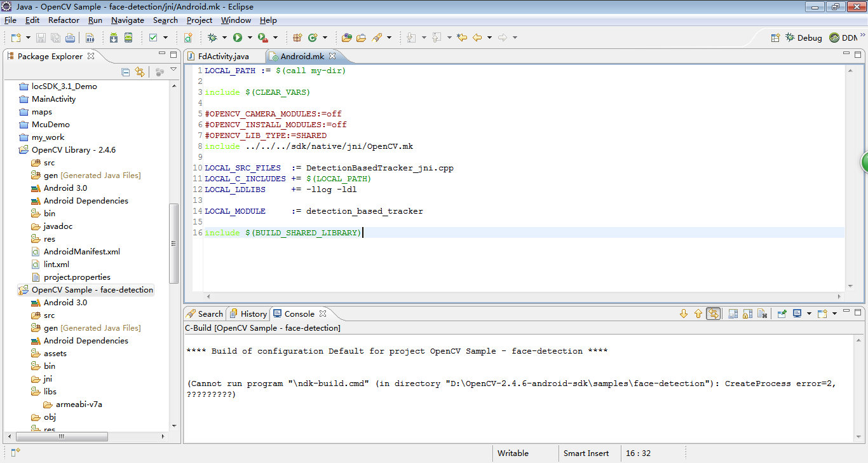Screen dimensions: 868x463
Task: Click the editor horizontal scroll right arrow
Action: pyautogui.click(x=839, y=296)
